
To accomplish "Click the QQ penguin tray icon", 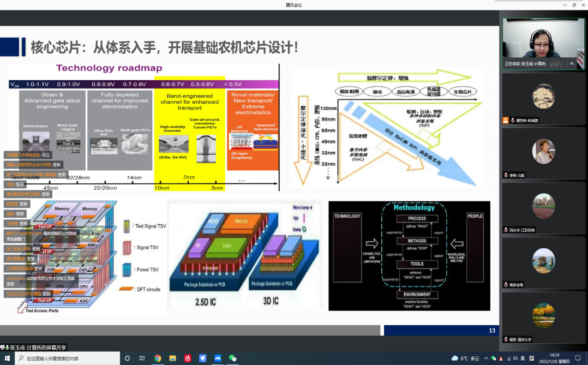I will (x=501, y=358).
